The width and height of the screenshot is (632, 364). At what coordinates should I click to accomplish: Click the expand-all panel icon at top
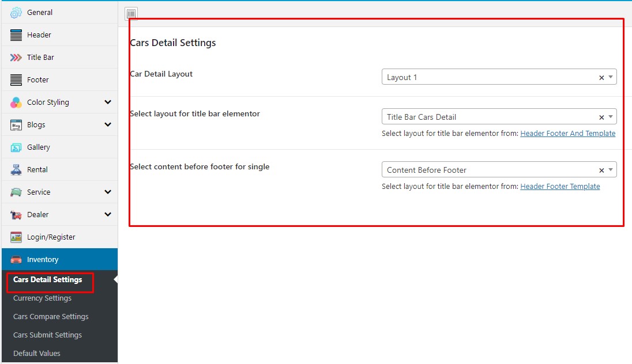(x=131, y=14)
